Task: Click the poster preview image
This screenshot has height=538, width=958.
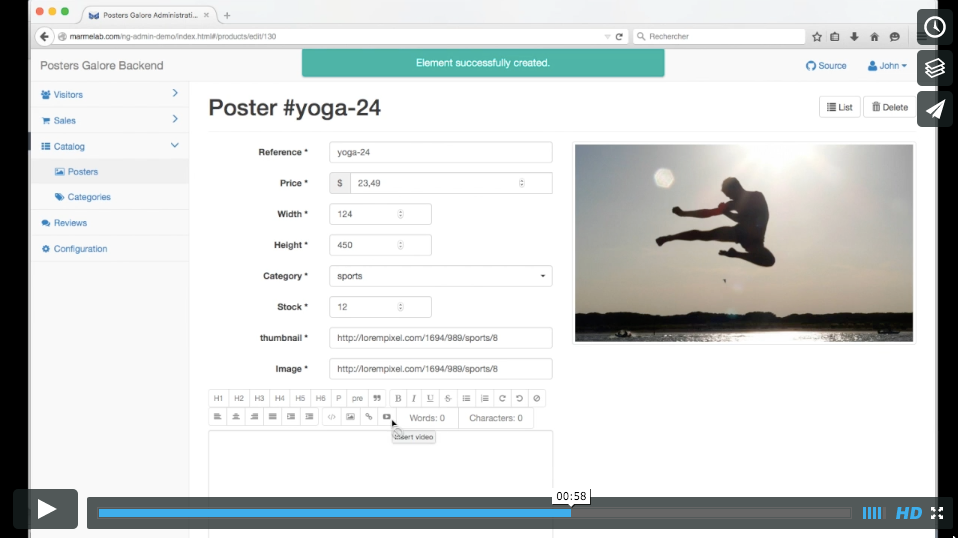Action: (744, 243)
